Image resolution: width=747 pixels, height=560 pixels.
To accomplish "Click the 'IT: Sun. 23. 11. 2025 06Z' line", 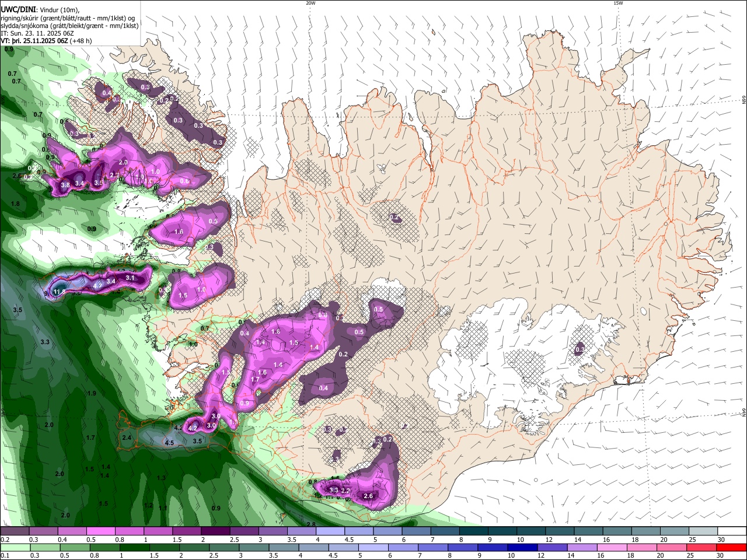I will click(37, 33).
